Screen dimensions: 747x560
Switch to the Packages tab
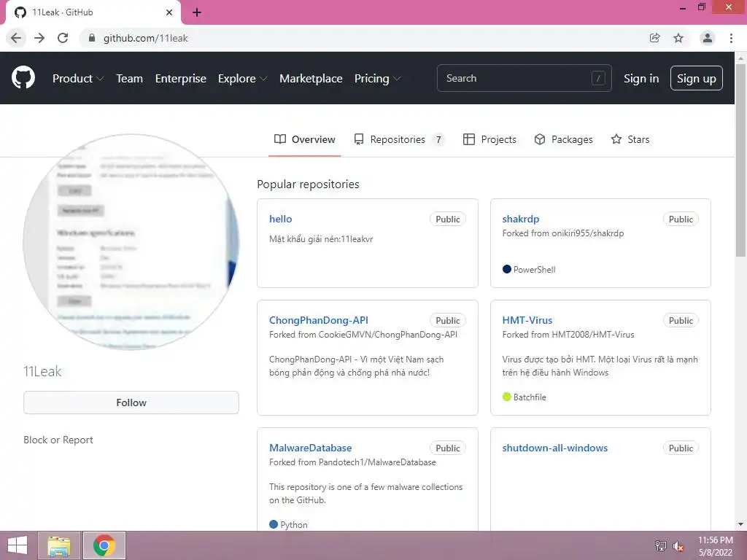(564, 139)
